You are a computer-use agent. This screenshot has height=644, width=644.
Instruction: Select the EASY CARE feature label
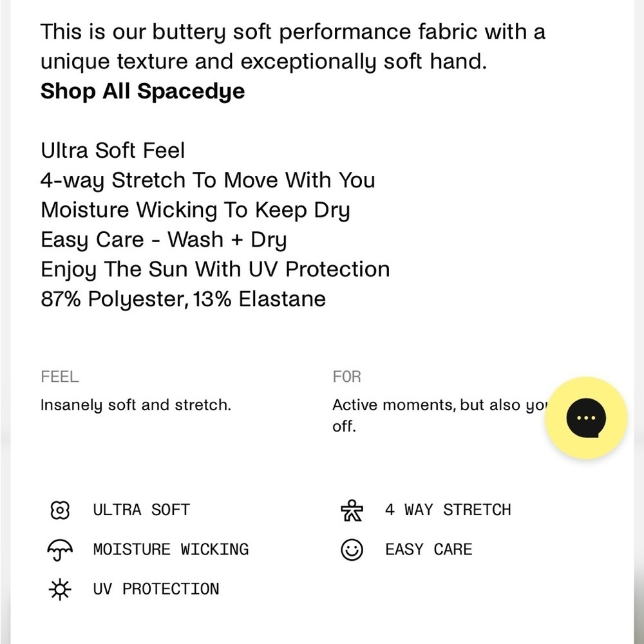pyautogui.click(x=429, y=549)
